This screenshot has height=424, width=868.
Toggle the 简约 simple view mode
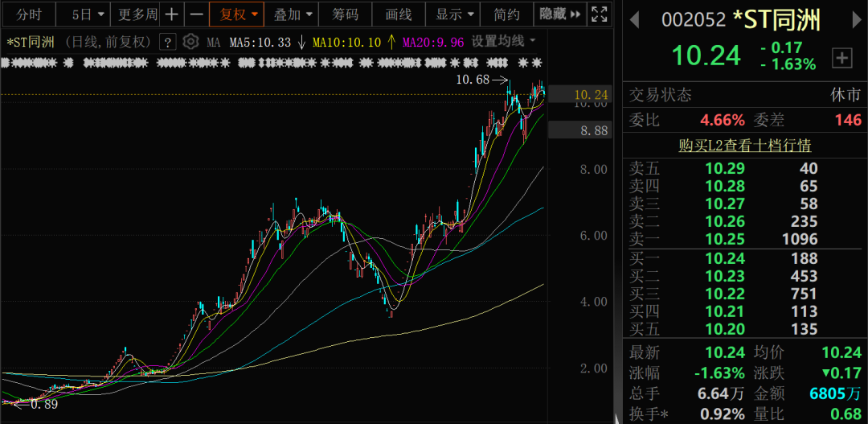click(x=506, y=14)
